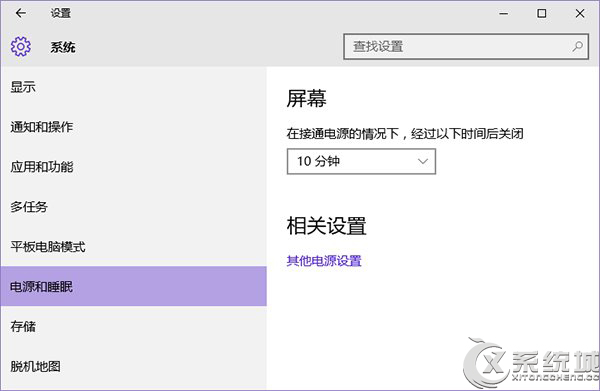Open 平板电脑模式 settings
This screenshot has width=600, height=391.
[x=134, y=246]
